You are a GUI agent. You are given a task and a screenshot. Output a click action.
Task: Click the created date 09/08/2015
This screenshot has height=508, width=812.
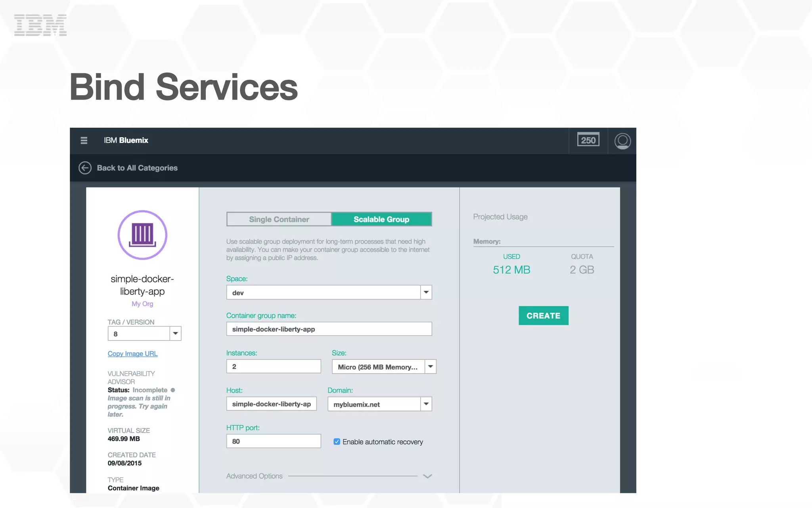pos(124,463)
